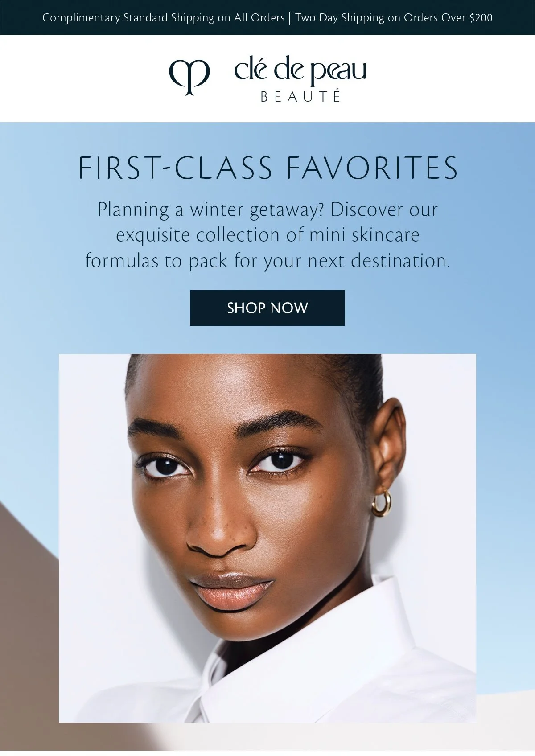Open the model portrait image
Image resolution: width=535 pixels, height=756 pixels.
pos(267,538)
